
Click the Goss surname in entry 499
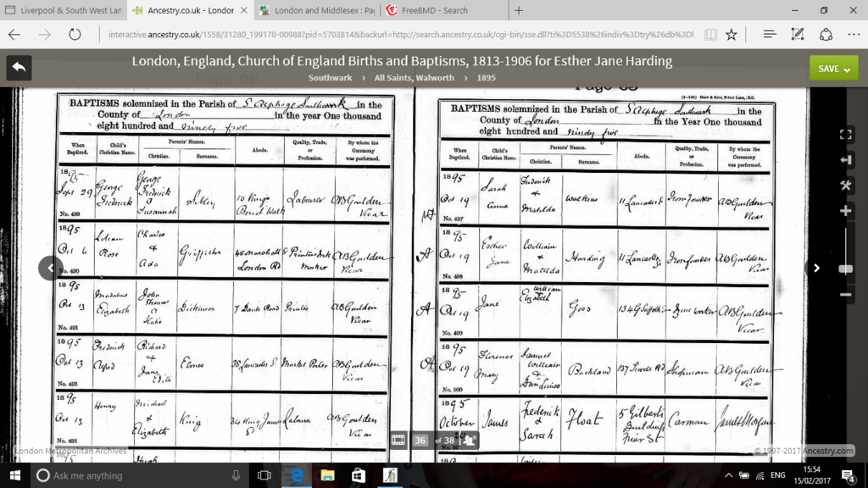578,309
